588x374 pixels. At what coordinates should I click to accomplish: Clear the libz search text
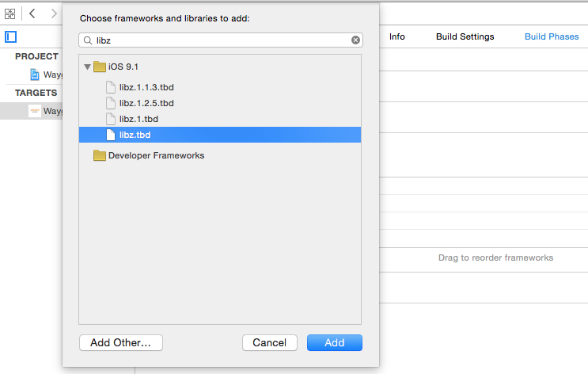click(x=355, y=40)
